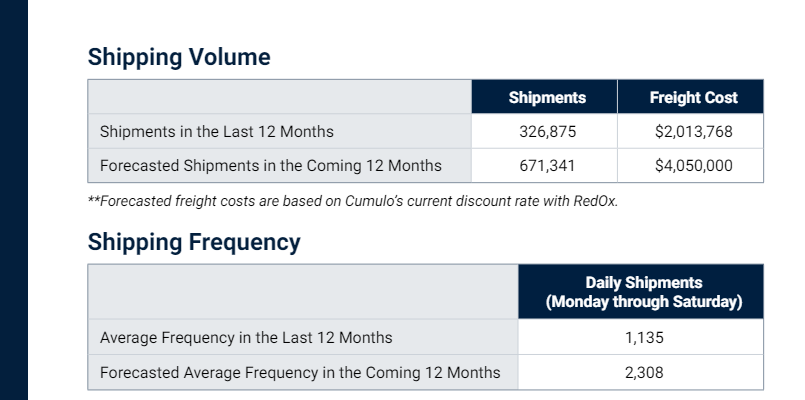Image resolution: width=805 pixels, height=400 pixels.
Task: Select Forecasted Shipments in the Coming 12 Months label
Action: (x=271, y=166)
